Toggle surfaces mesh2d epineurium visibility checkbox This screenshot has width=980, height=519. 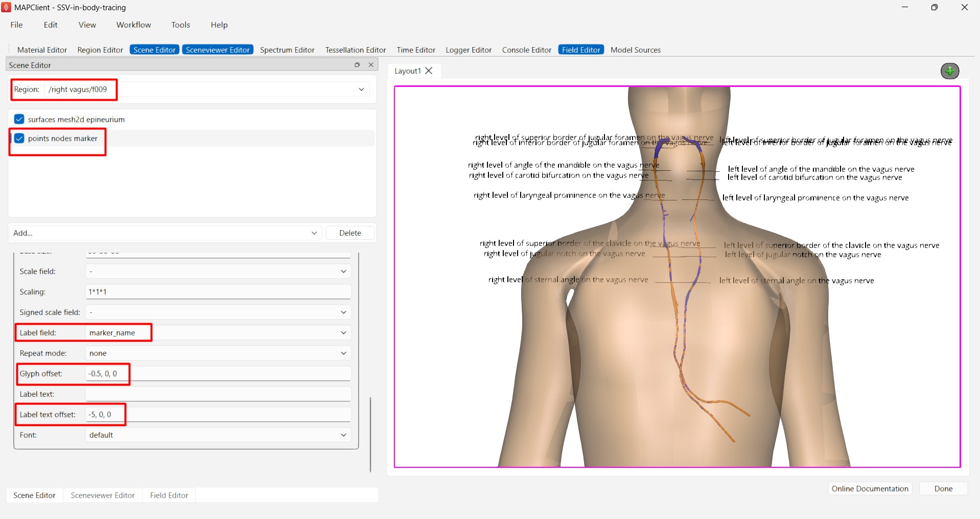pyautogui.click(x=19, y=119)
